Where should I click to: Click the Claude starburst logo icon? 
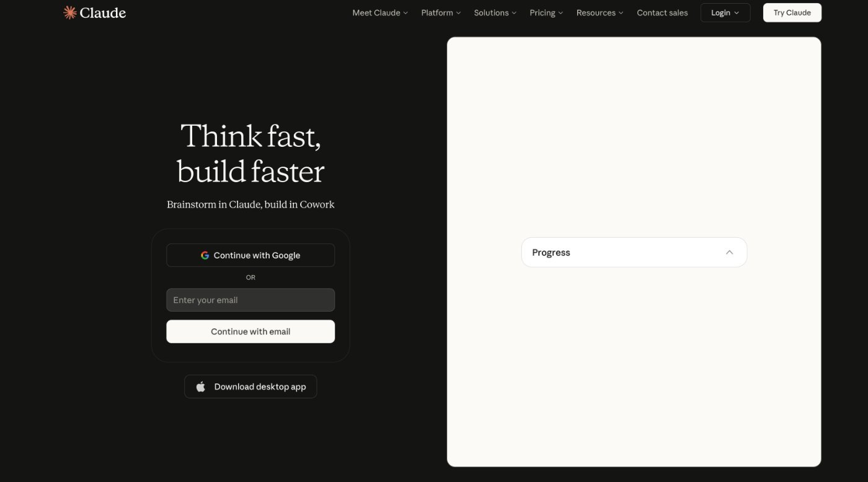[x=70, y=12]
